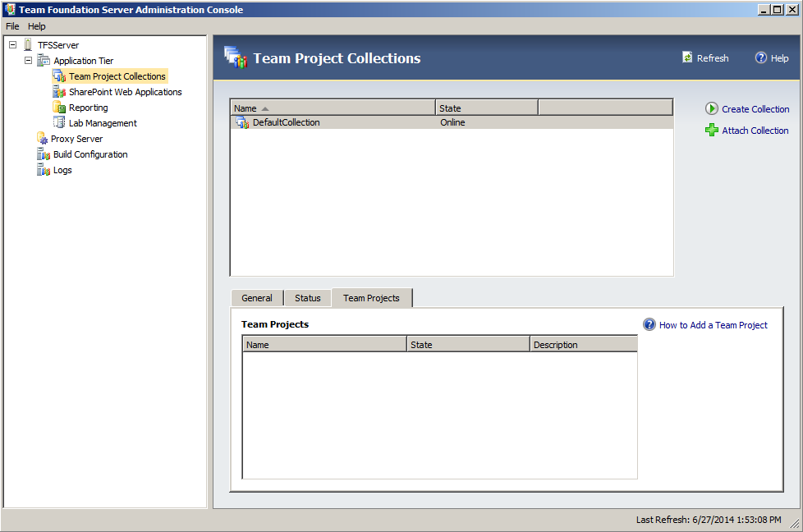Select Reporting in the tree

(x=89, y=108)
